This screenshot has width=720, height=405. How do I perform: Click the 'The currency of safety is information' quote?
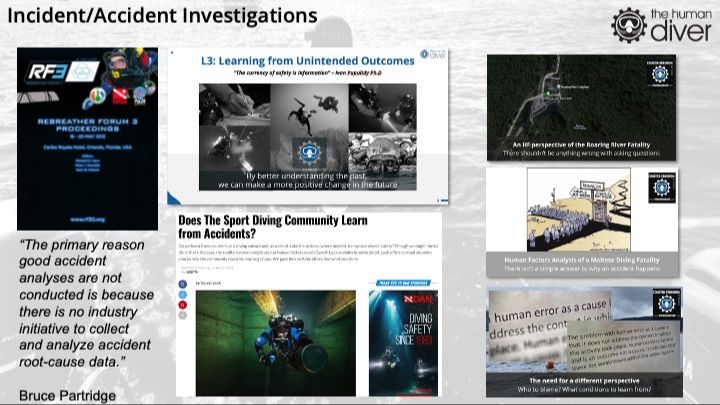308,73
